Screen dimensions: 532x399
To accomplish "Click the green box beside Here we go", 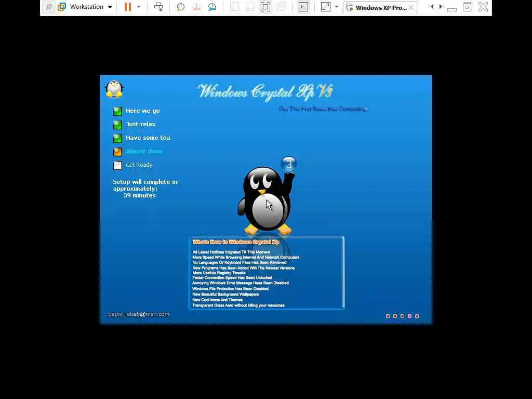I will [x=117, y=111].
